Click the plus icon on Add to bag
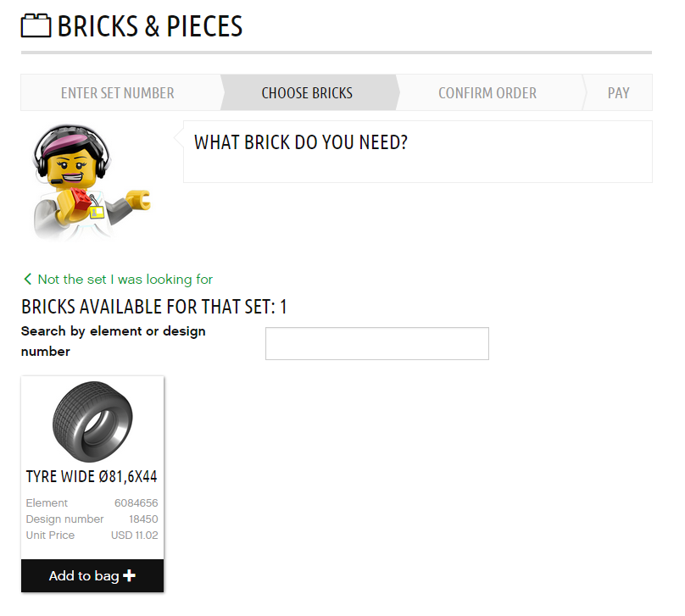 (x=129, y=575)
